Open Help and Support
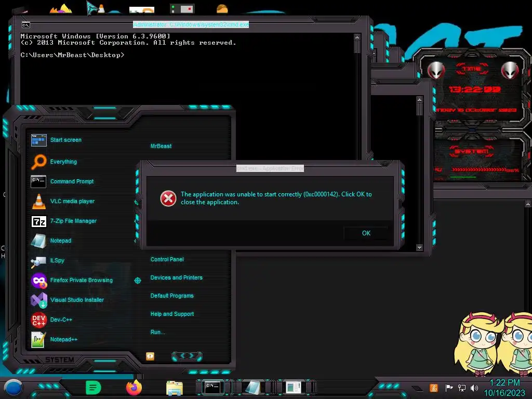The image size is (532, 399). [172, 314]
